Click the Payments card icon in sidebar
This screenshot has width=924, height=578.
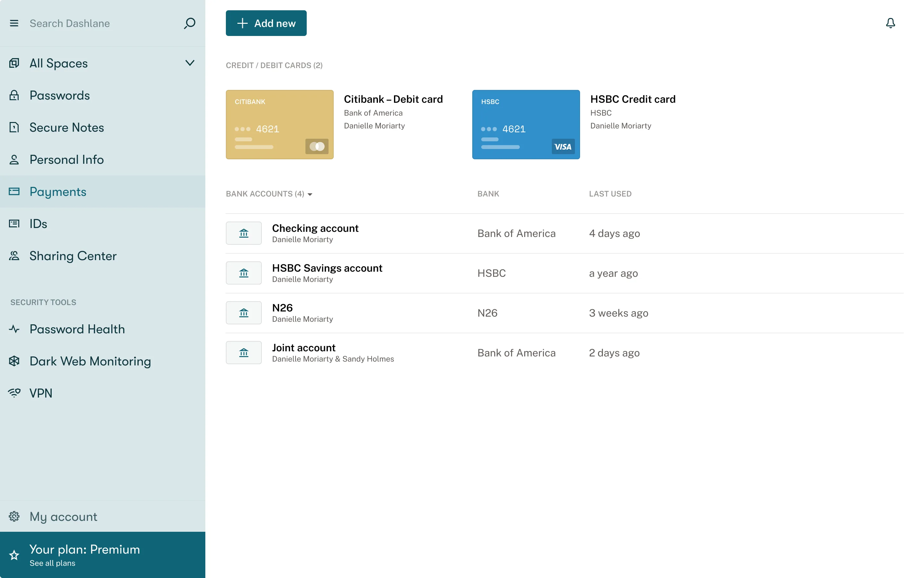14,191
